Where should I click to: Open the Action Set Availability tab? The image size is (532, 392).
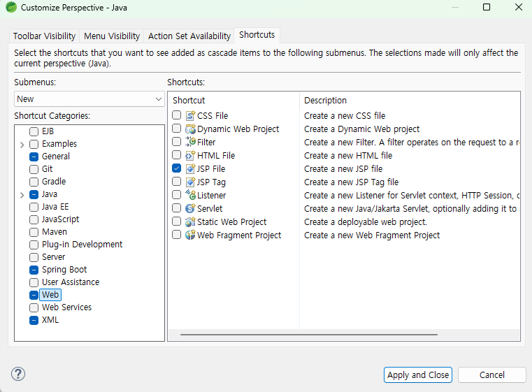pyautogui.click(x=189, y=36)
